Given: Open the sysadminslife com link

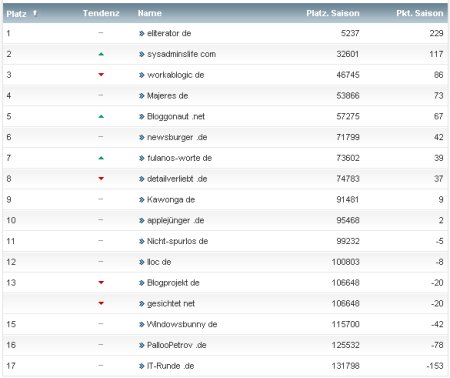Looking at the screenshot, I should [x=181, y=54].
